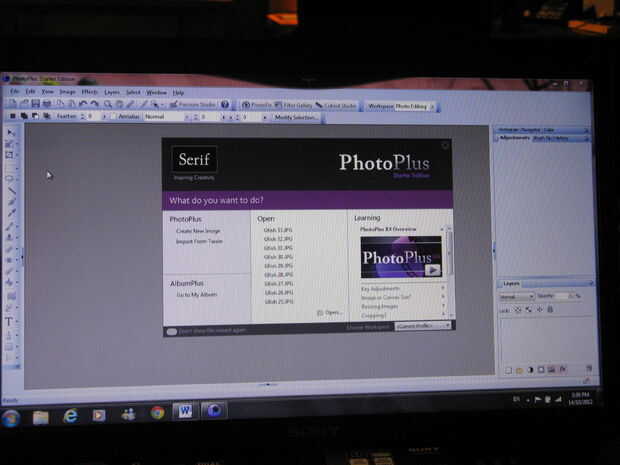Open the Layers blend mode Normal dropdown
This screenshot has width=620, height=465.
pos(518,296)
